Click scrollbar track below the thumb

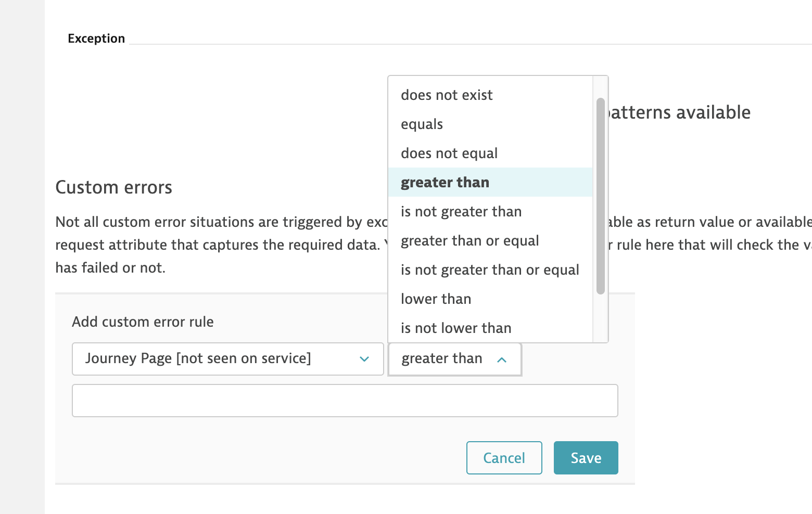click(600, 317)
